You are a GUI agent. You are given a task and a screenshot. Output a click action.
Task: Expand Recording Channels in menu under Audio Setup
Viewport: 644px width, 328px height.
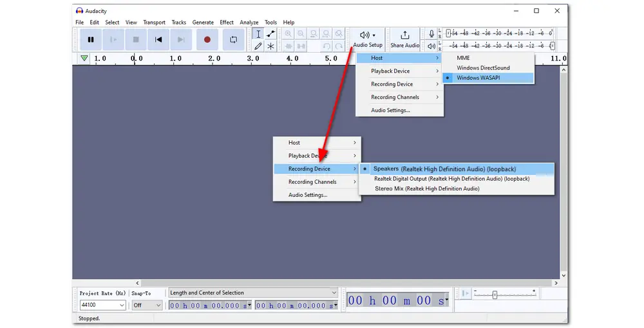[400, 98]
